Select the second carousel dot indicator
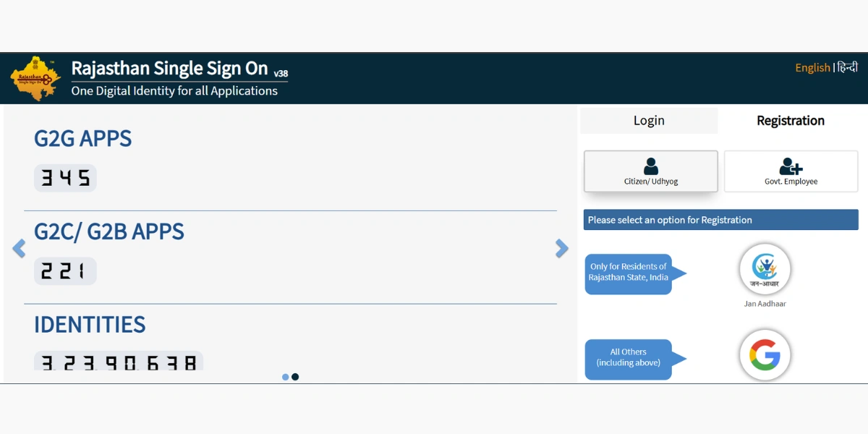This screenshot has height=434, width=868. [x=295, y=377]
